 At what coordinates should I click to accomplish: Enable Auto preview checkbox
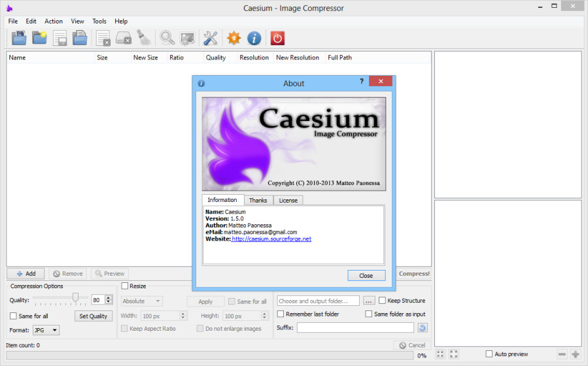click(489, 354)
